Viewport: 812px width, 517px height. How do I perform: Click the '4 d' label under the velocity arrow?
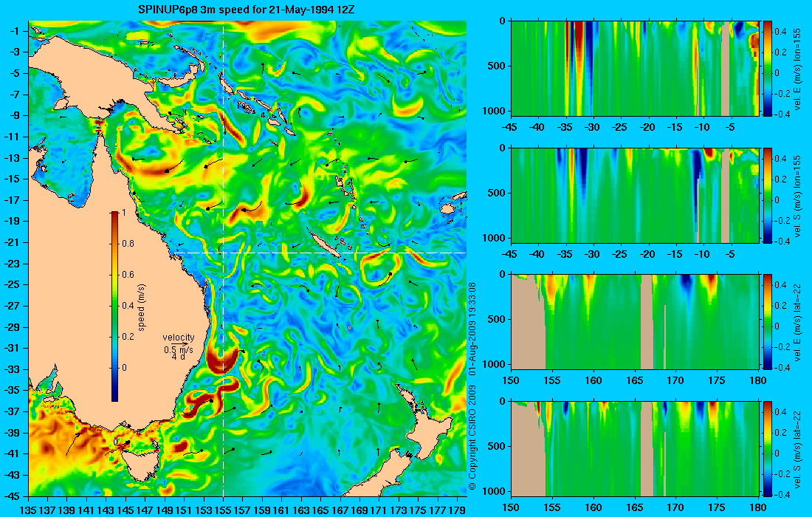click(x=179, y=357)
